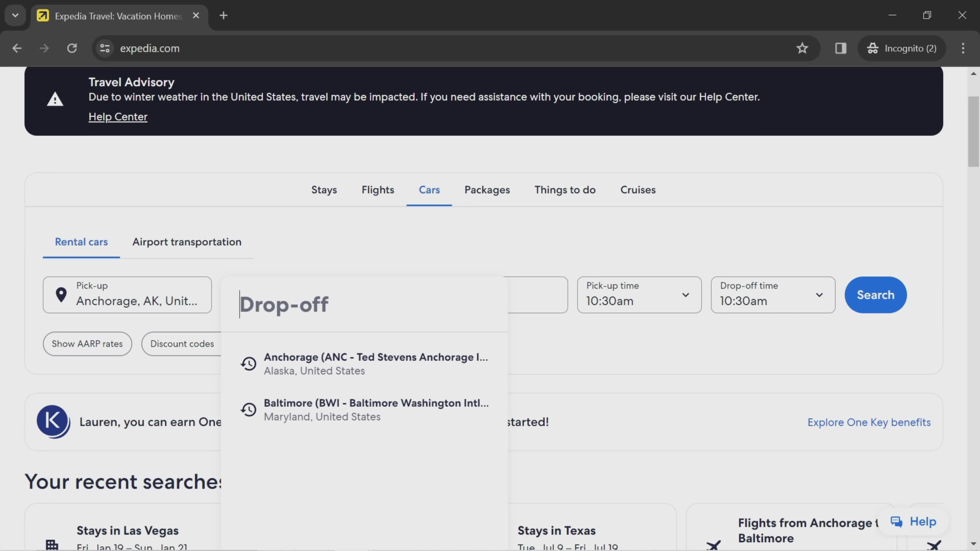The image size is (980, 551).
Task: Click the browser back arrow
Action: point(17,48)
